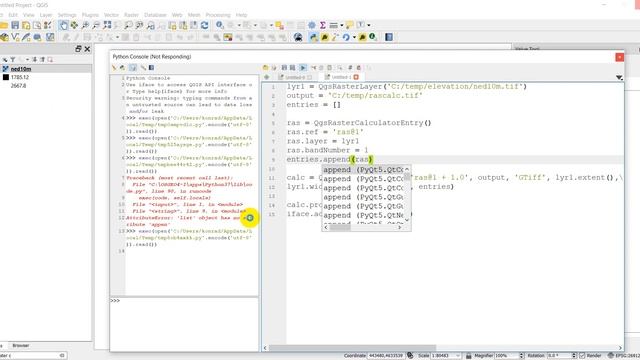Viewport: 640px width, 360px height.
Task: Activate Zoom In magnifier tool
Action: click(85, 25)
